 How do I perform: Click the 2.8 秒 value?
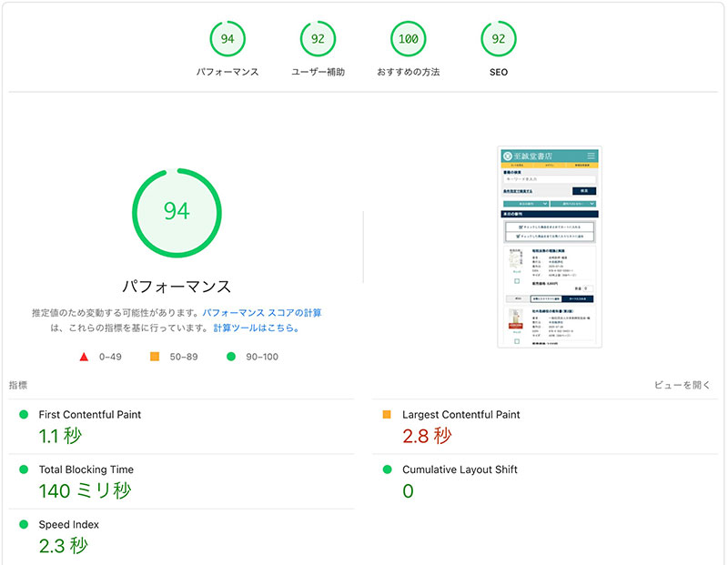point(427,436)
